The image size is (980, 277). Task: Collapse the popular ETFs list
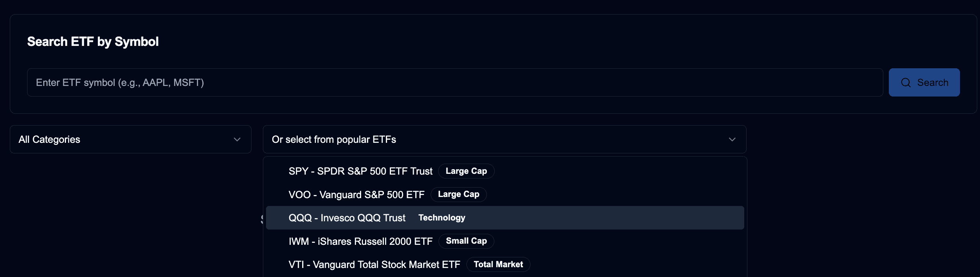(504, 139)
